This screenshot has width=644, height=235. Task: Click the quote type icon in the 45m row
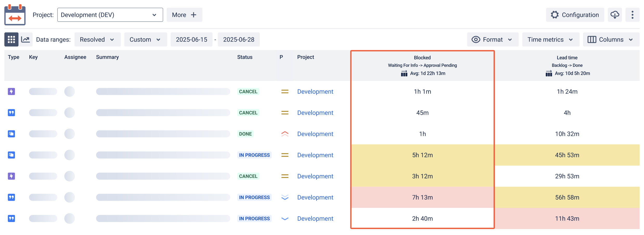coord(11,113)
